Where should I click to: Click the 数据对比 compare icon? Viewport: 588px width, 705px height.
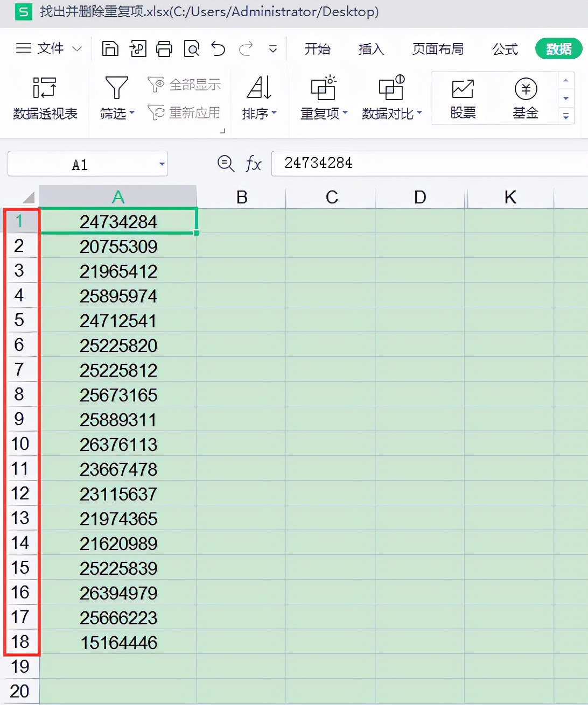click(391, 87)
